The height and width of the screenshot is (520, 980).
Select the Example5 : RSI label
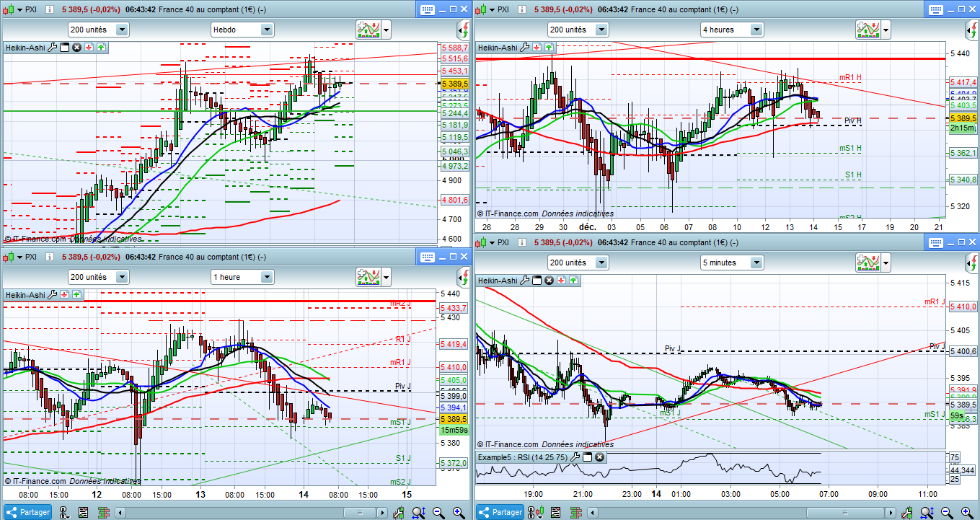point(523,457)
